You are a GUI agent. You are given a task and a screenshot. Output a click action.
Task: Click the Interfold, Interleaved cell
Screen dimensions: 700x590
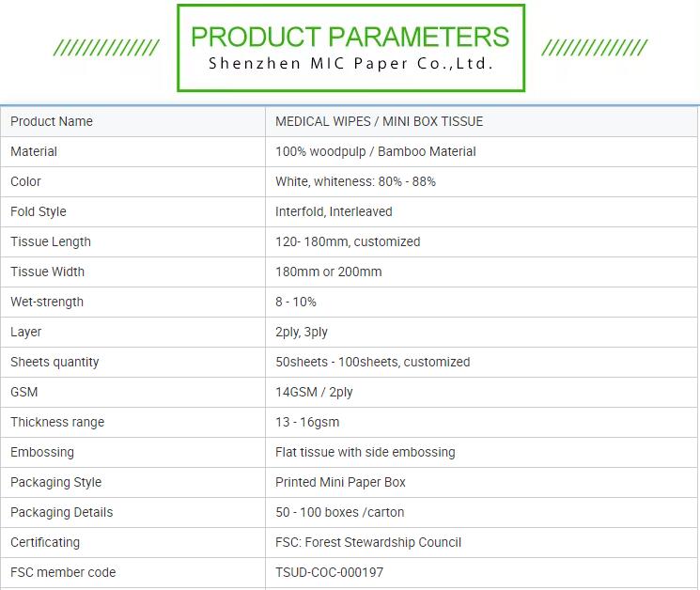point(481,211)
